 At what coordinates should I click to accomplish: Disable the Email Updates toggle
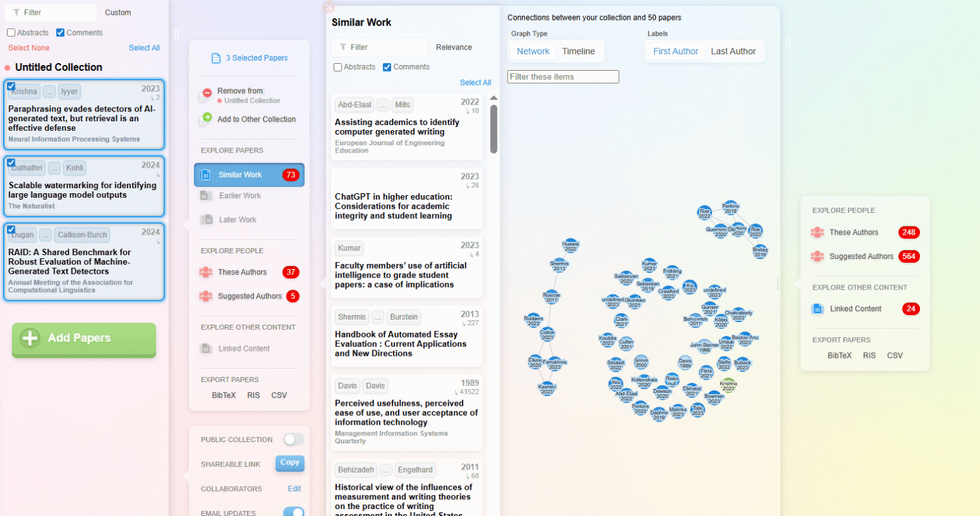[x=293, y=511]
